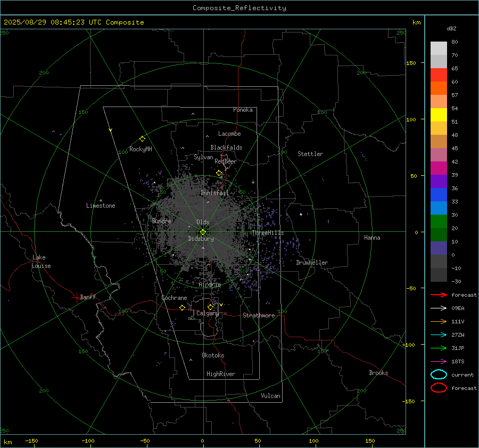Click the yellow diamond marker above Calgary
Screen dimensions: 479x448
click(x=210, y=307)
